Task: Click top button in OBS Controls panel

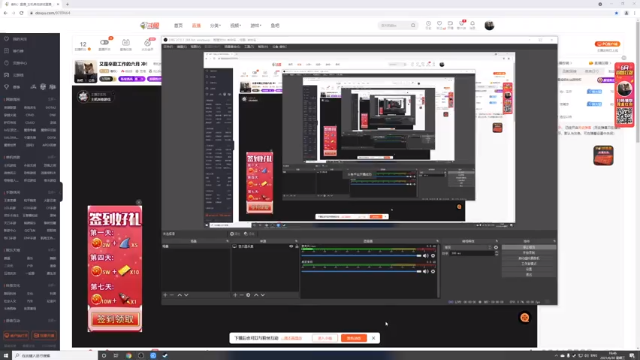Action: coord(529,247)
